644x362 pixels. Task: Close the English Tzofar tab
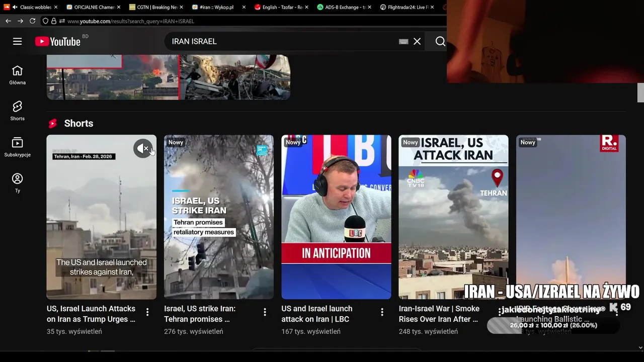(307, 7)
